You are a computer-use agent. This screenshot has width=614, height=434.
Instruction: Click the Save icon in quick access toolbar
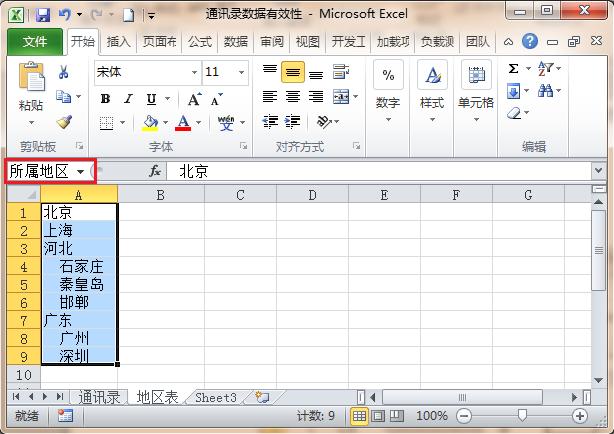click(x=43, y=15)
